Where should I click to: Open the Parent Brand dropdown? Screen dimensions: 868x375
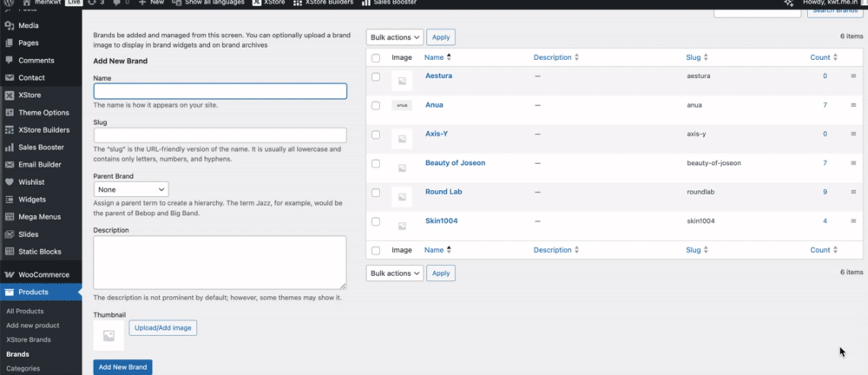point(131,189)
